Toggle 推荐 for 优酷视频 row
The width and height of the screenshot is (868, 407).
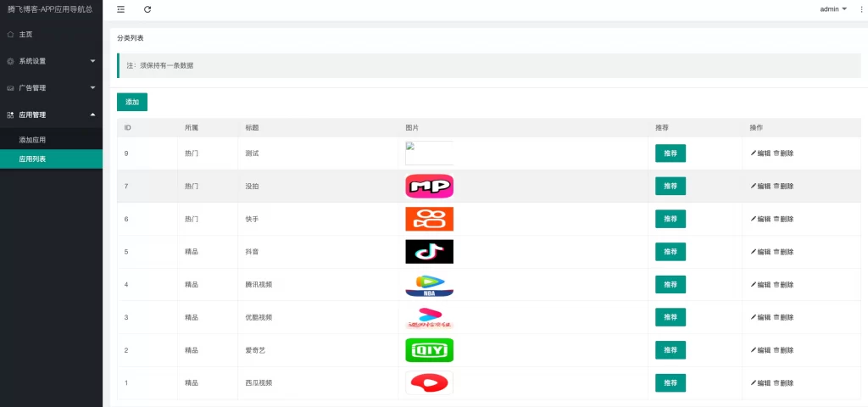pos(670,317)
